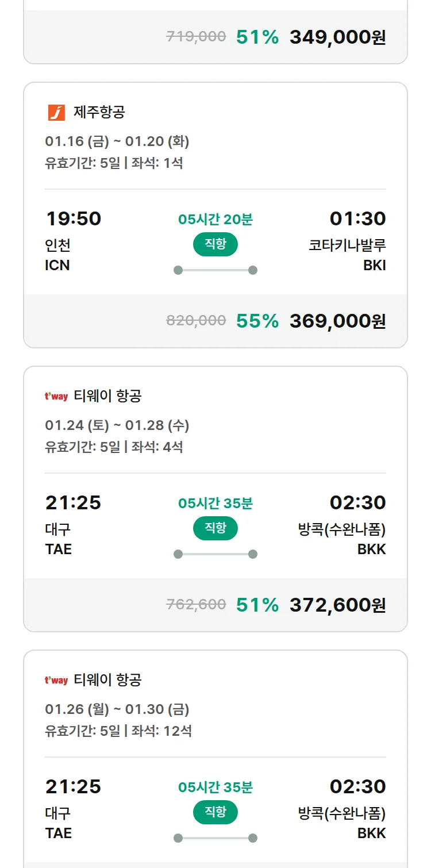The image size is (431, 868).
Task: Click the 코타키나발루 arrival destination
Action: pos(347,245)
